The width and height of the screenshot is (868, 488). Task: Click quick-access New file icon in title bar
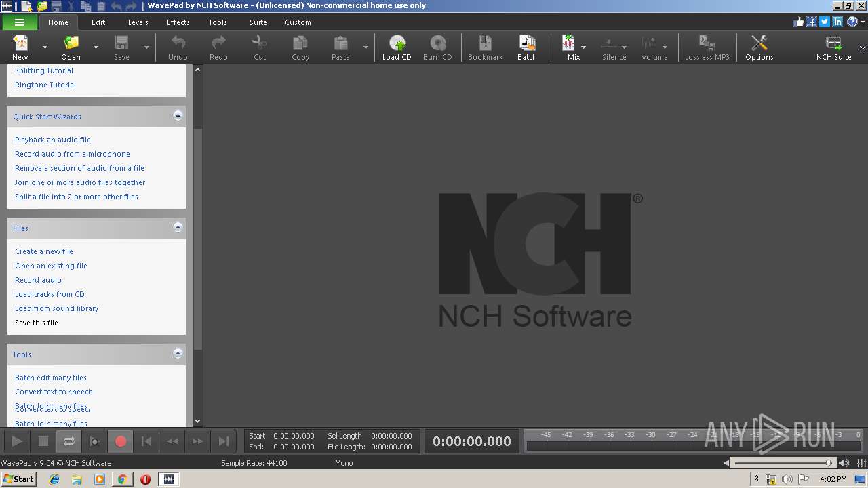click(x=26, y=6)
